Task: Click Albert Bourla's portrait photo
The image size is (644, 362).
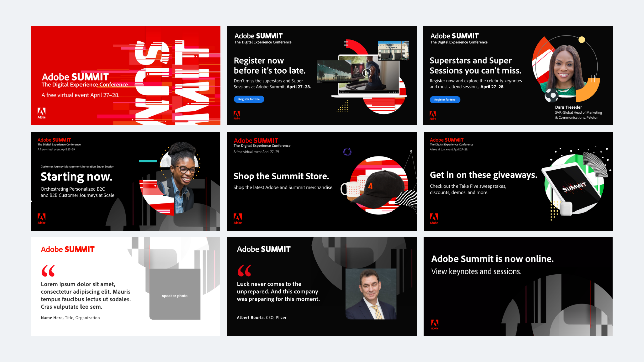Action: 371,294
